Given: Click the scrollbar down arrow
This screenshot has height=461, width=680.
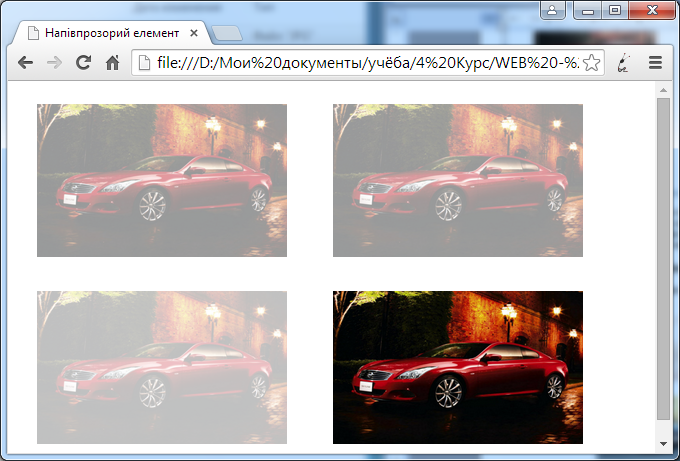Looking at the screenshot, I should point(664,443).
